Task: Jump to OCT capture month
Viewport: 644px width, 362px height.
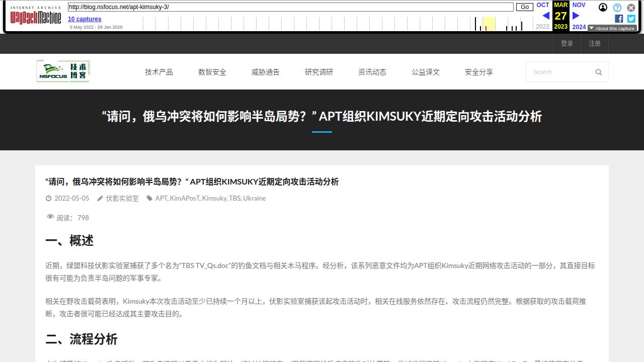Action: (543, 5)
